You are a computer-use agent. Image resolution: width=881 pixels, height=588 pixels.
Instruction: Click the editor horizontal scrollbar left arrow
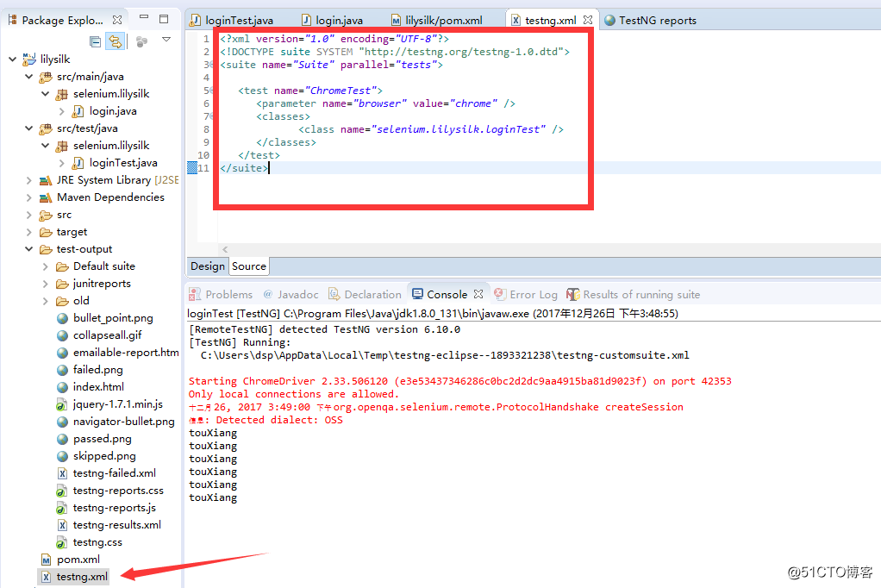(x=225, y=249)
